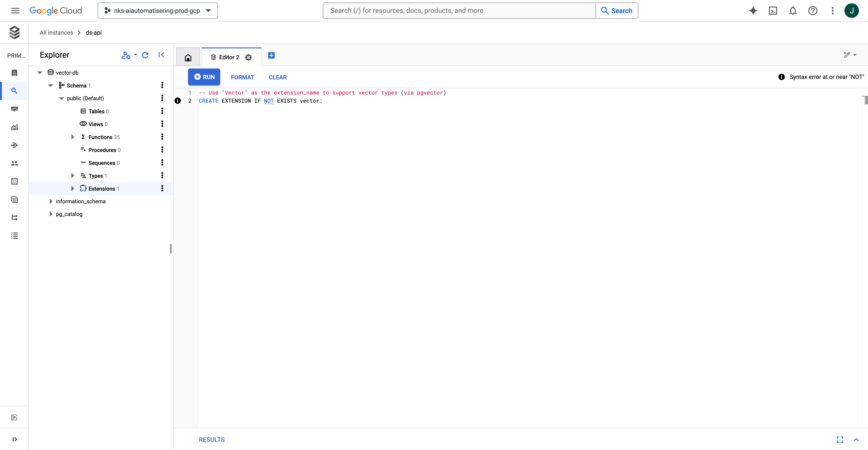Viewport: 868px width, 450px height.
Task: Expand the left navigation sidebar
Action: pos(14,439)
